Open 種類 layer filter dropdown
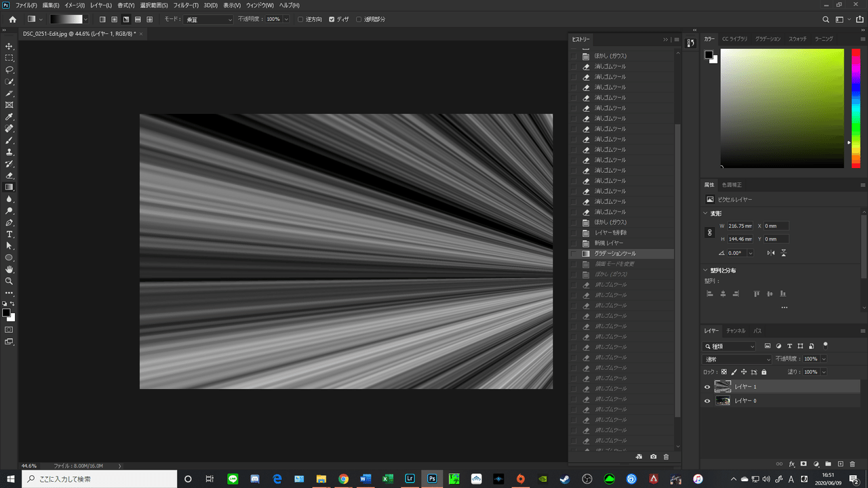This screenshot has width=868, height=488. tap(730, 346)
